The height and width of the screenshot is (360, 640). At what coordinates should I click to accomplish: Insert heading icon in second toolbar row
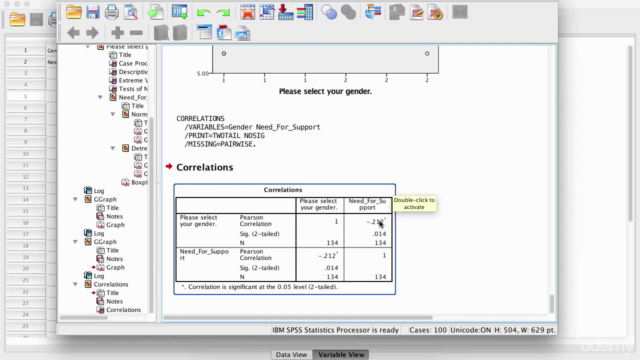coord(204,33)
